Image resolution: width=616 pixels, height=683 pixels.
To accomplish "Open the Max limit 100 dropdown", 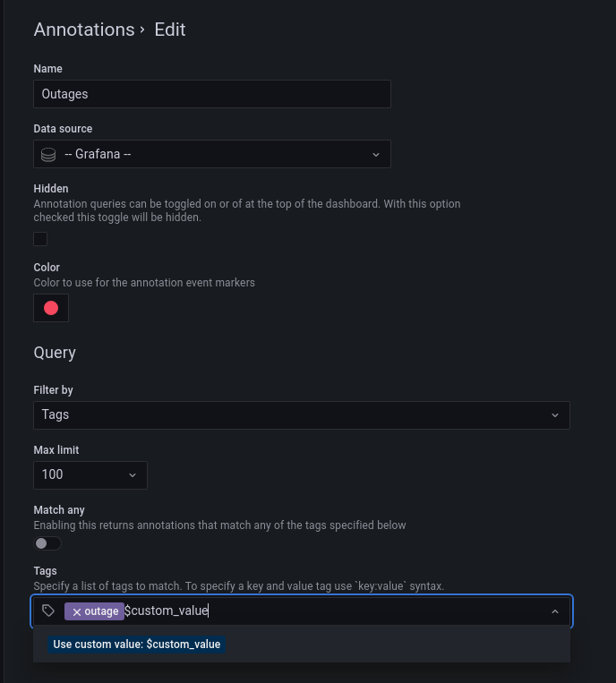I will click(90, 475).
